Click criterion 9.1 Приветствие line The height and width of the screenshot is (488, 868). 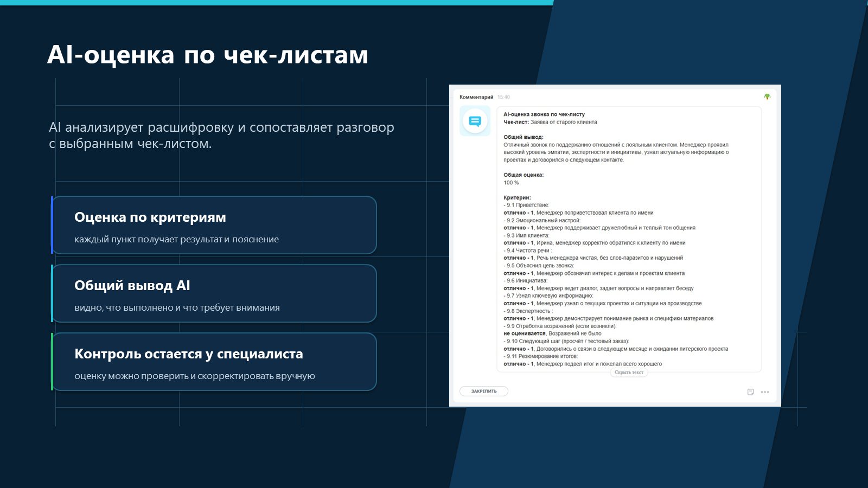pos(526,205)
